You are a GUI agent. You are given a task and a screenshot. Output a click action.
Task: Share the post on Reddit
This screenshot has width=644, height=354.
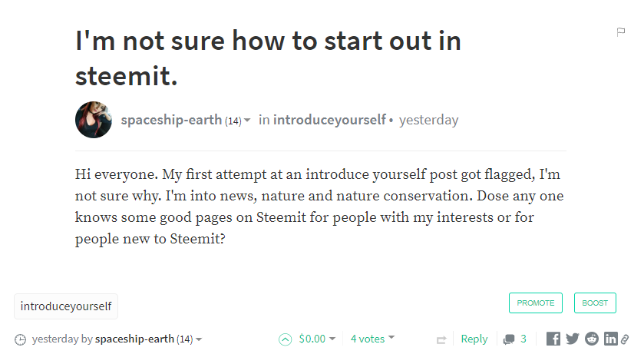tap(592, 339)
